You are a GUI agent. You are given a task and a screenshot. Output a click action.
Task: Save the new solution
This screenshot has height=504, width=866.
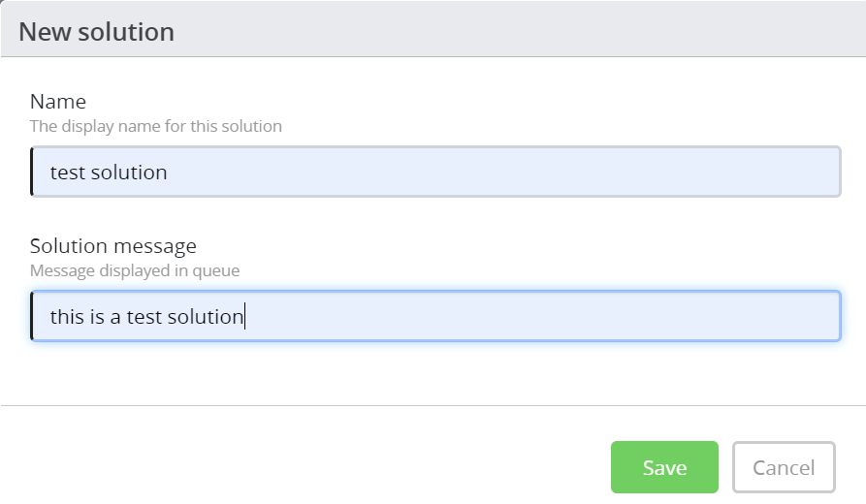coord(664,467)
